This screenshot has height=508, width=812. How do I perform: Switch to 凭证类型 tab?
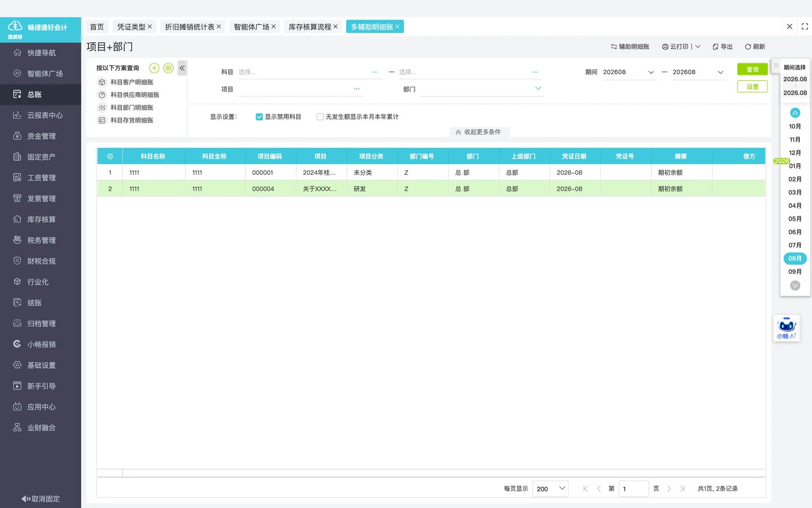[131, 27]
